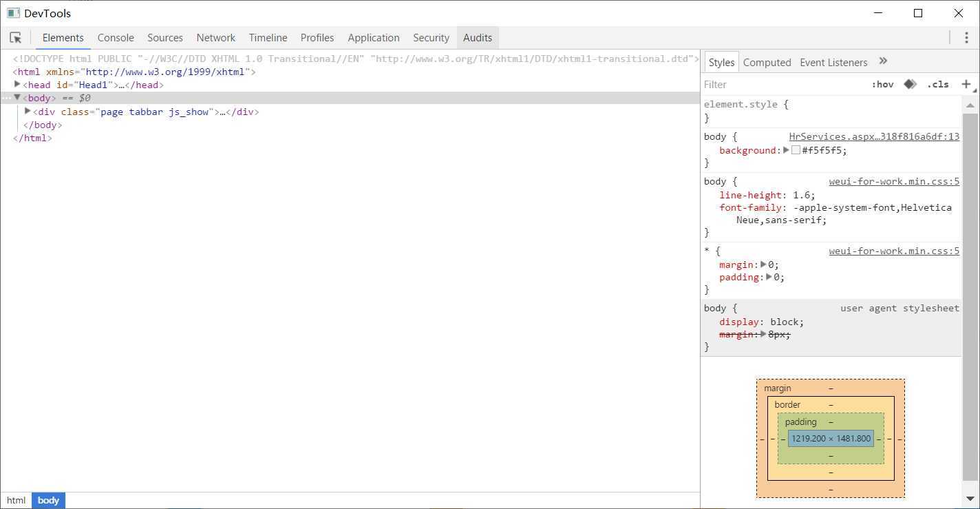Select the Styles sidebar tab
The height and width of the screenshot is (509, 980).
pyautogui.click(x=721, y=62)
